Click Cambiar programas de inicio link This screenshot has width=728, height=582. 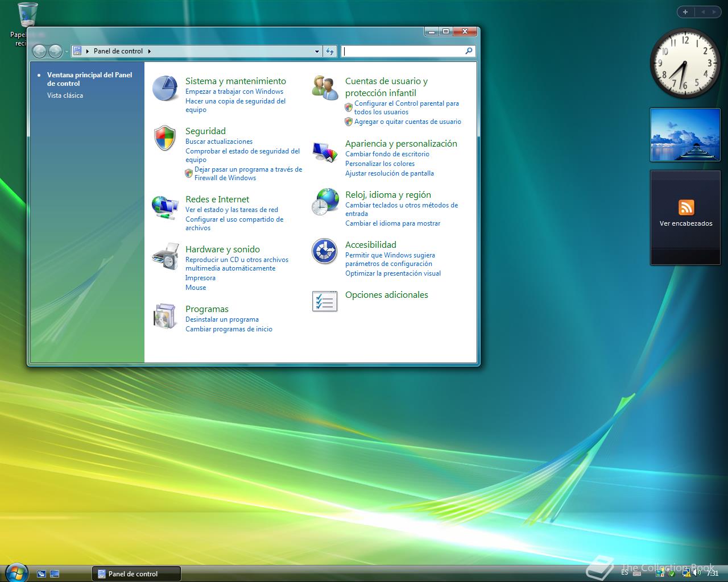point(229,329)
